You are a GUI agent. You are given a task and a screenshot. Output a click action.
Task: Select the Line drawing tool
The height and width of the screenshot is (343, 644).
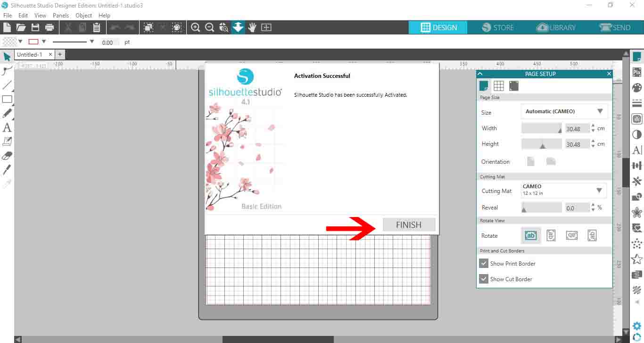tap(7, 85)
